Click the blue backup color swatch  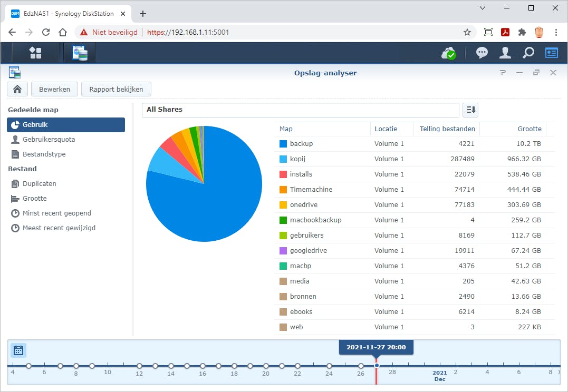(283, 143)
